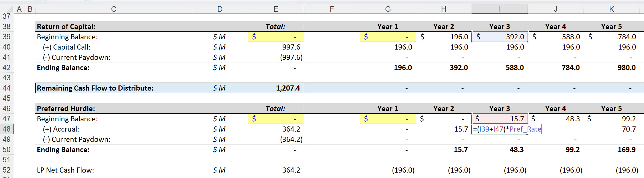The image size is (644, 178).
Task: Select row 39 header
Action: click(x=7, y=37)
